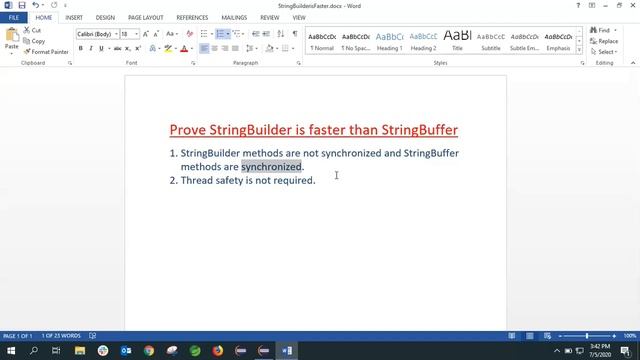Increase the paragraph indent
This screenshot has width=640, height=360.
coord(266,34)
